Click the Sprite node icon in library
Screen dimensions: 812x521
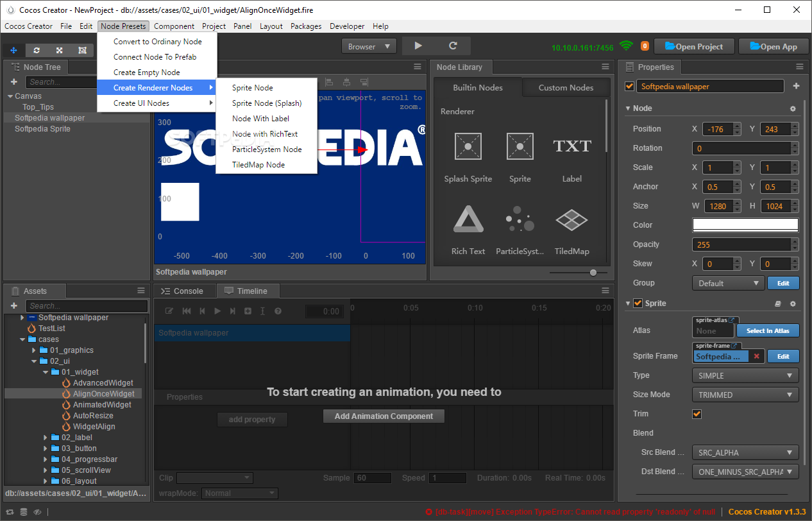520,146
